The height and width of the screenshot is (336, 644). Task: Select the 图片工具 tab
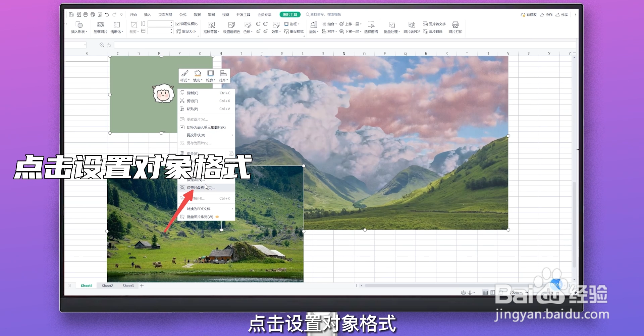290,14
